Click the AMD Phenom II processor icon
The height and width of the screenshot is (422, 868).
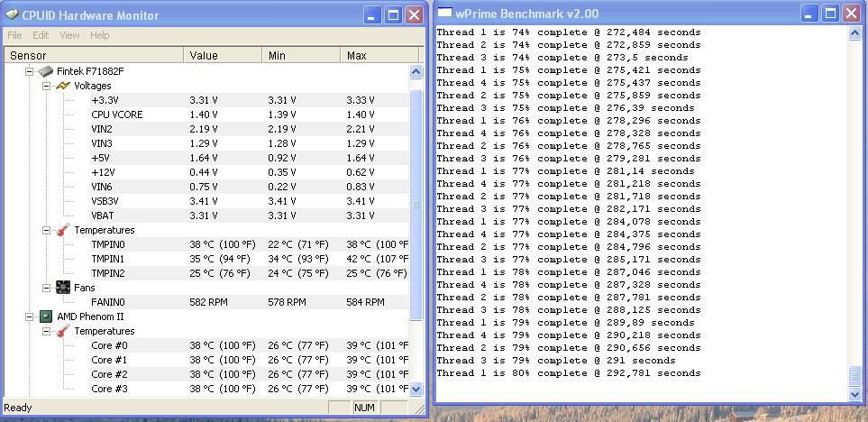46,316
